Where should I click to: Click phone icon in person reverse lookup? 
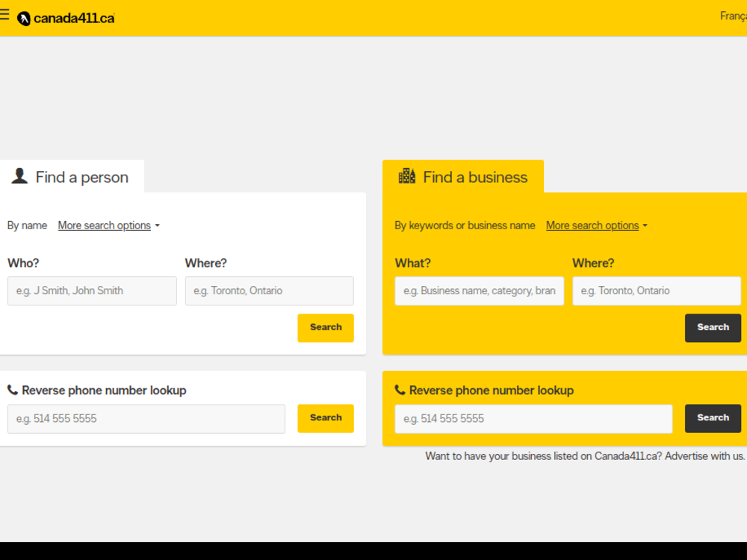point(13,390)
